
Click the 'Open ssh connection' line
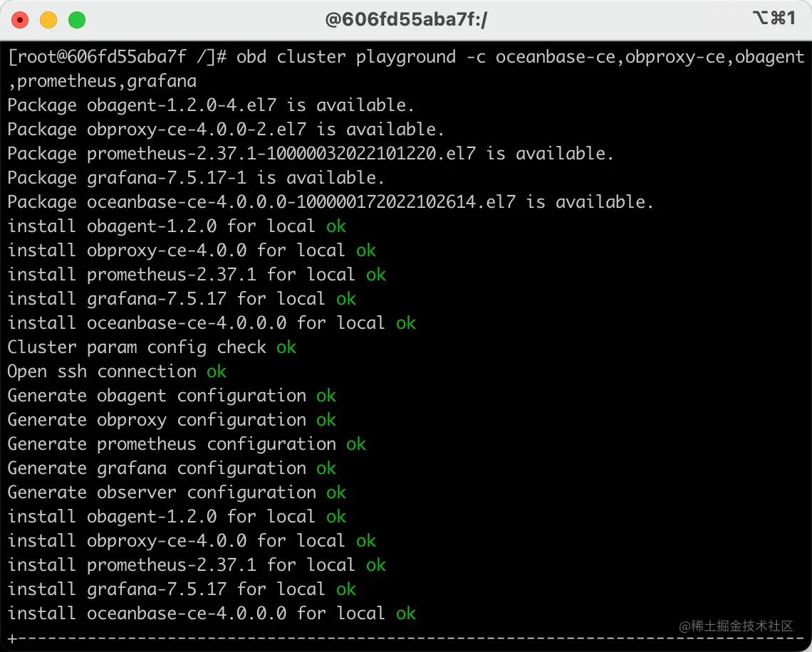pyautogui.click(x=117, y=372)
